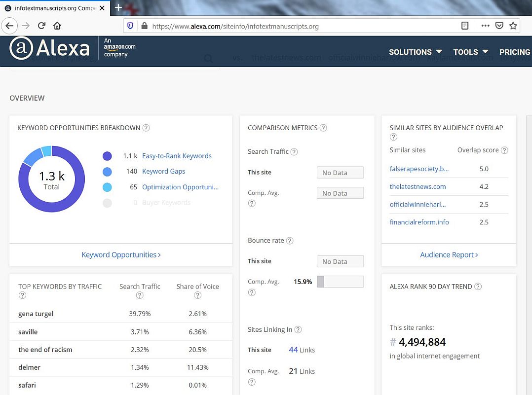The image size is (532, 395).
Task: Expand the Tools dropdown menu
Action: [x=470, y=52]
